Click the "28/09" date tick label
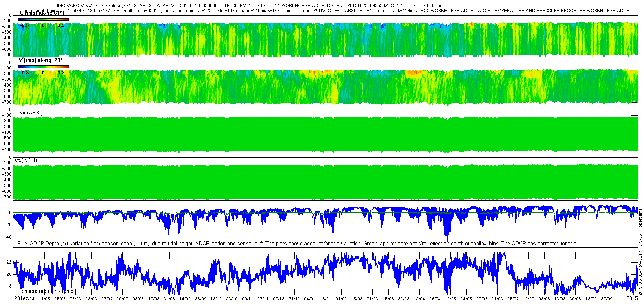The width and height of the screenshot is (644, 304). coord(200,299)
